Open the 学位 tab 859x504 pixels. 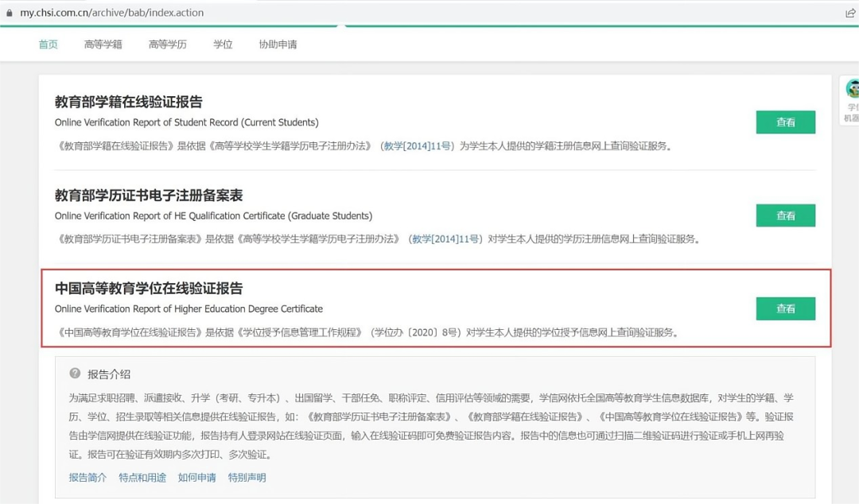[x=223, y=45]
